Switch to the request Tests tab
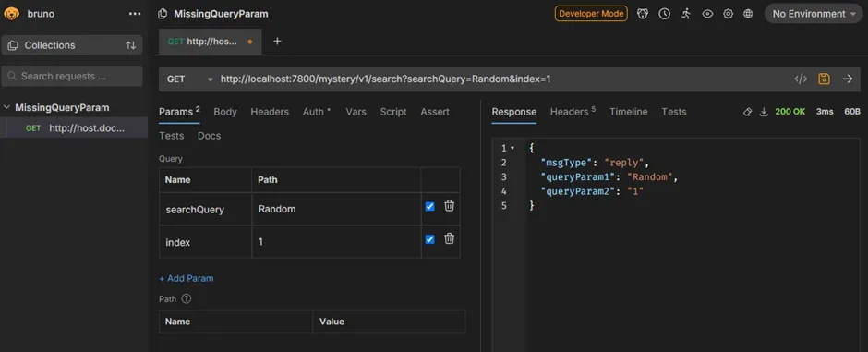The image size is (868, 352). [171, 136]
